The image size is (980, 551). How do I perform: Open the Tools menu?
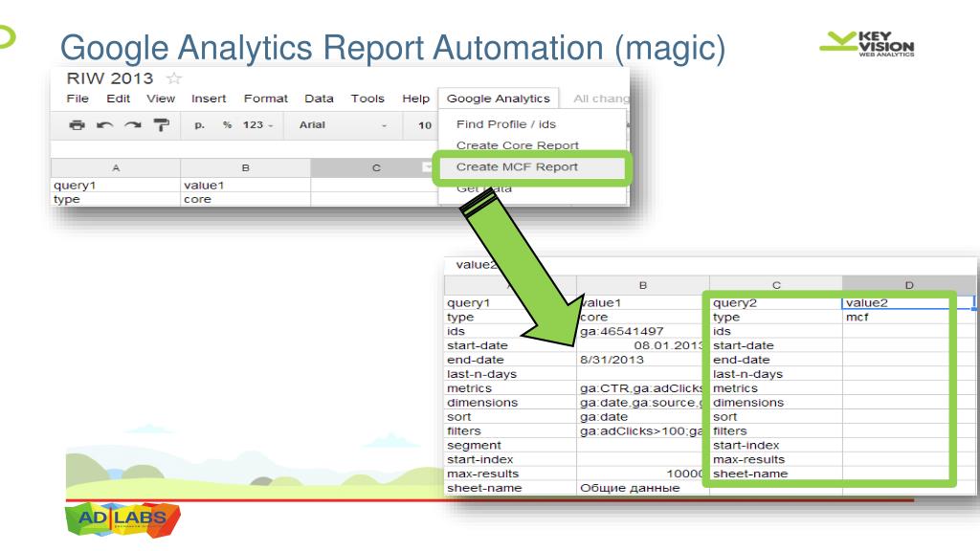[367, 99]
